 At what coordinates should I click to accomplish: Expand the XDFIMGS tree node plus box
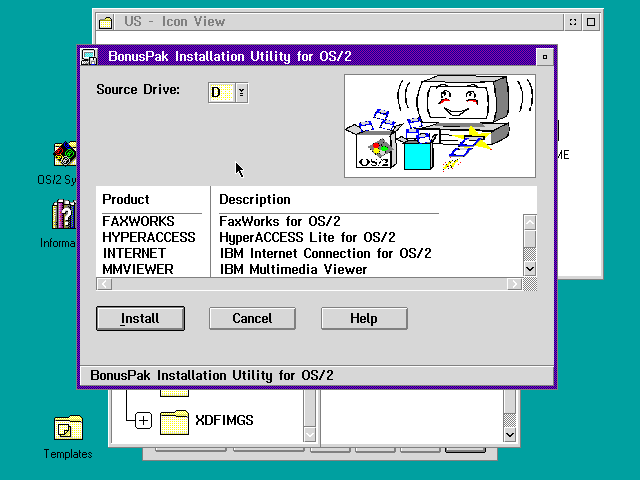[x=143, y=420]
